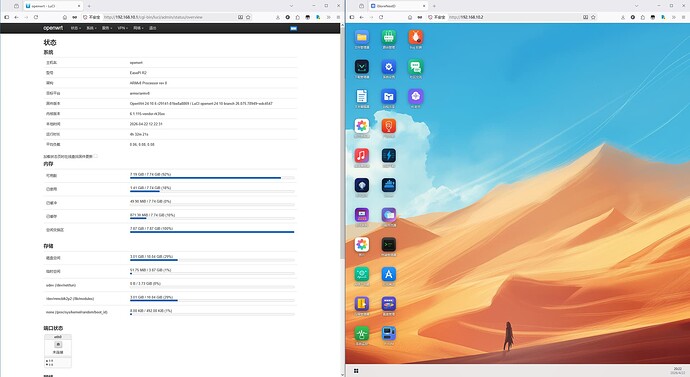Go back in the openwrt browser window
The height and width of the screenshot is (377, 690).
click(16, 17)
